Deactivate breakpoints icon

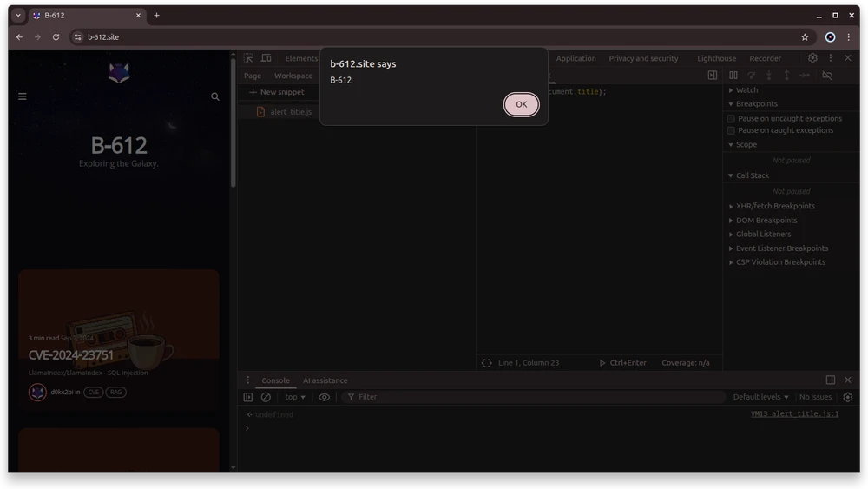827,76
